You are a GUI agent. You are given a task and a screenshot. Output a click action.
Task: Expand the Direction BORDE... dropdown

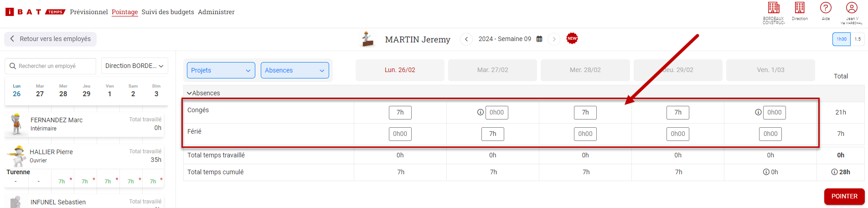[x=134, y=66]
